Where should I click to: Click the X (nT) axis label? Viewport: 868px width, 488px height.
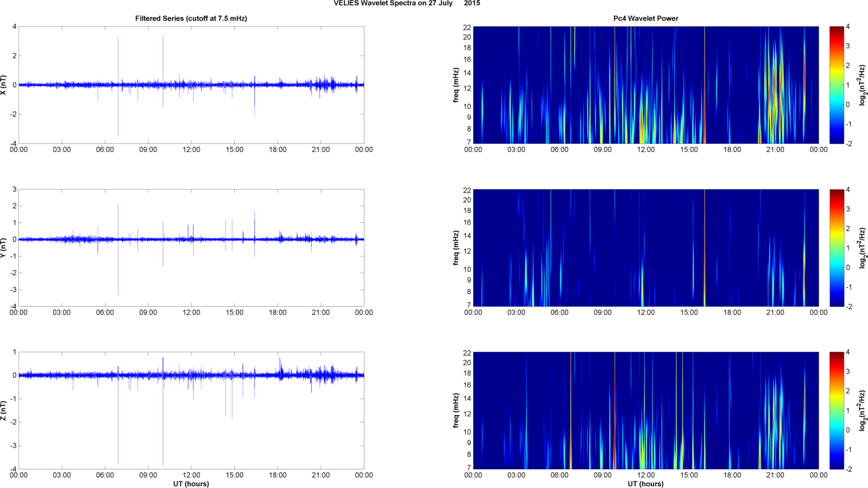click(x=4, y=85)
